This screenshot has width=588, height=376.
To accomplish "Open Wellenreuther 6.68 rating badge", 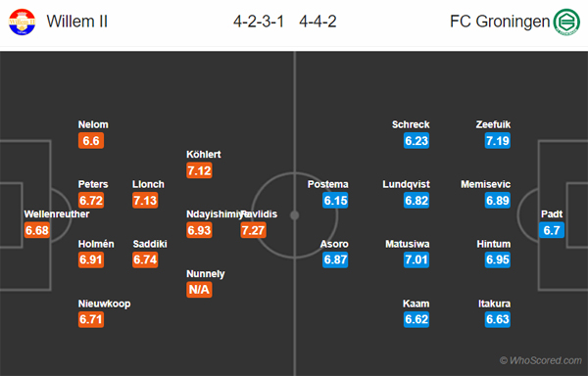I will tap(37, 230).
